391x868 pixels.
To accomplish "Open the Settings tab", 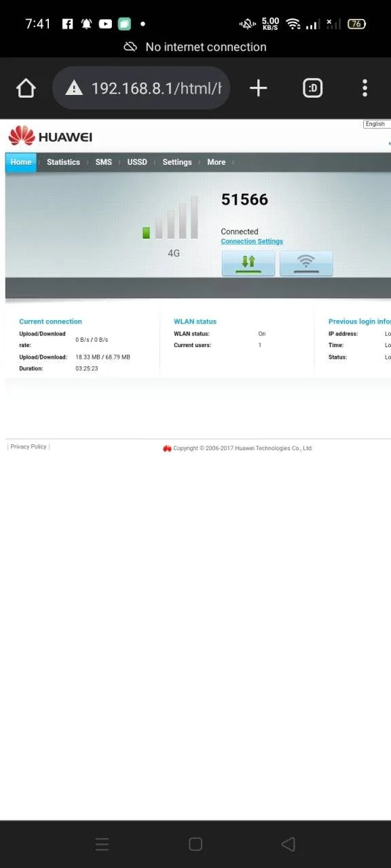I will click(177, 162).
